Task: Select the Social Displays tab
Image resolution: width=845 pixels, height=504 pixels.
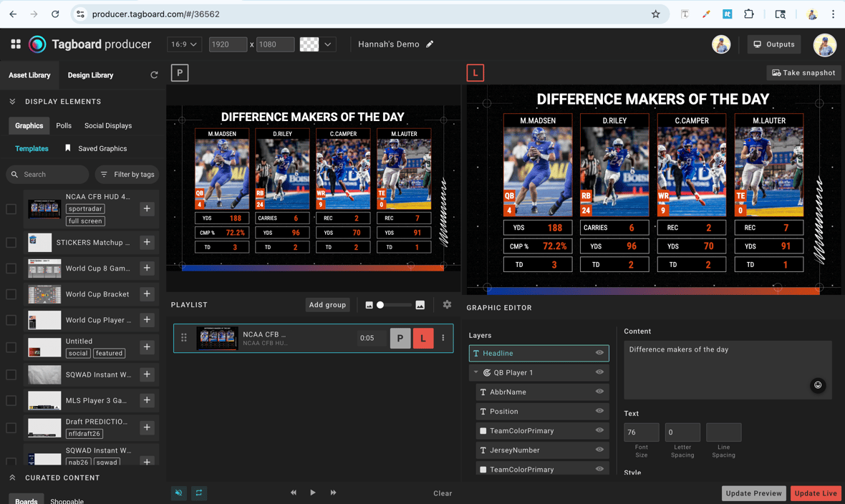Action: (108, 125)
